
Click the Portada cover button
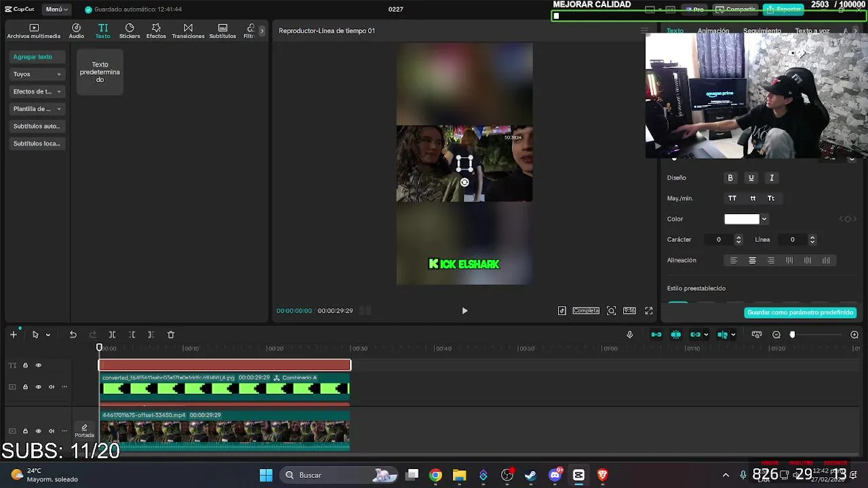(x=84, y=431)
